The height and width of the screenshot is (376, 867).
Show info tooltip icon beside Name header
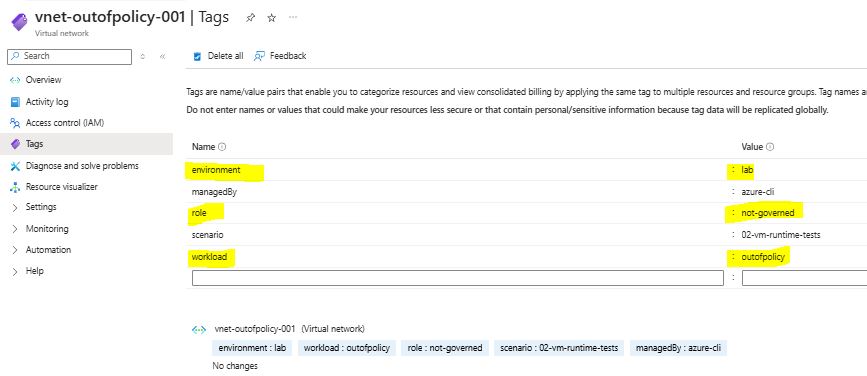point(222,147)
